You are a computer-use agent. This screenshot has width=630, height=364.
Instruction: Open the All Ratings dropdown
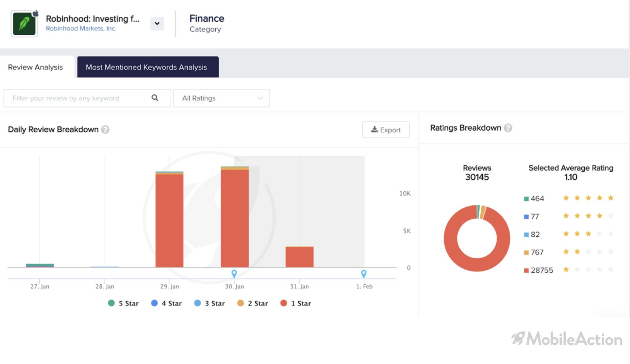222,98
